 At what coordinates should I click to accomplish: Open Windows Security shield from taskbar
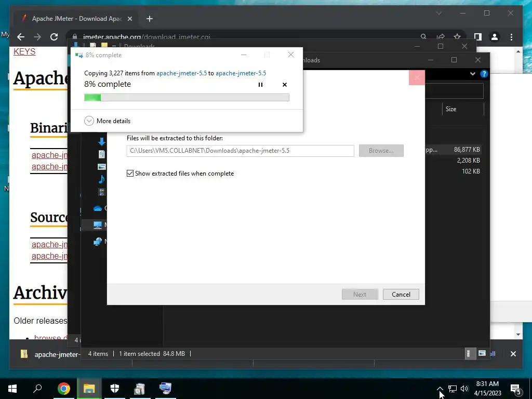pyautogui.click(x=115, y=388)
